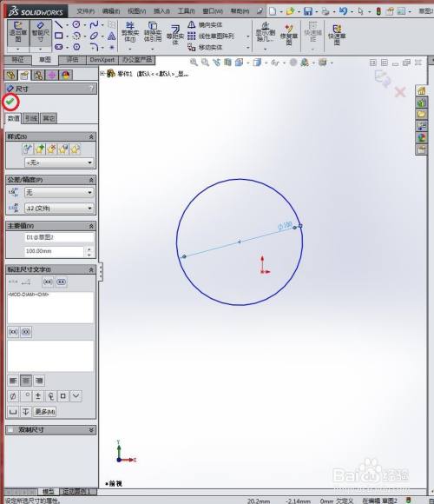The image size is (434, 504).
Task: Click Trim Entities (剪裁实体) tool
Action: (130, 32)
